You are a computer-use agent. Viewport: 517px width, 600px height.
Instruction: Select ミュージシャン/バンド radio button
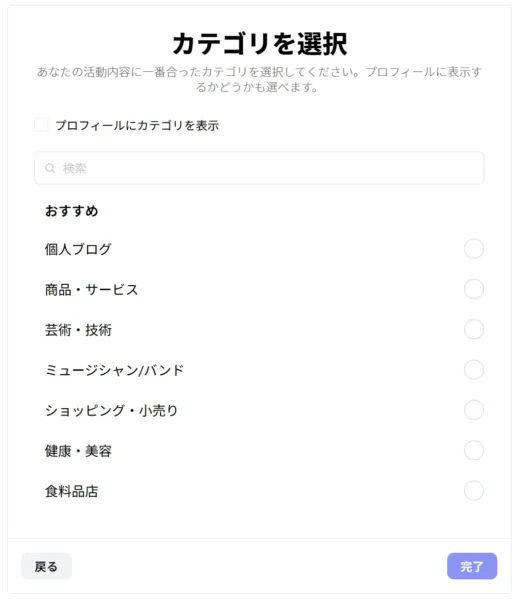tap(474, 370)
